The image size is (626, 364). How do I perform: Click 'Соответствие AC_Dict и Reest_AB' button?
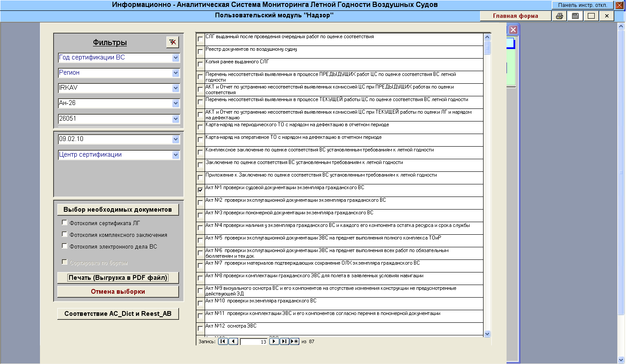tap(118, 314)
